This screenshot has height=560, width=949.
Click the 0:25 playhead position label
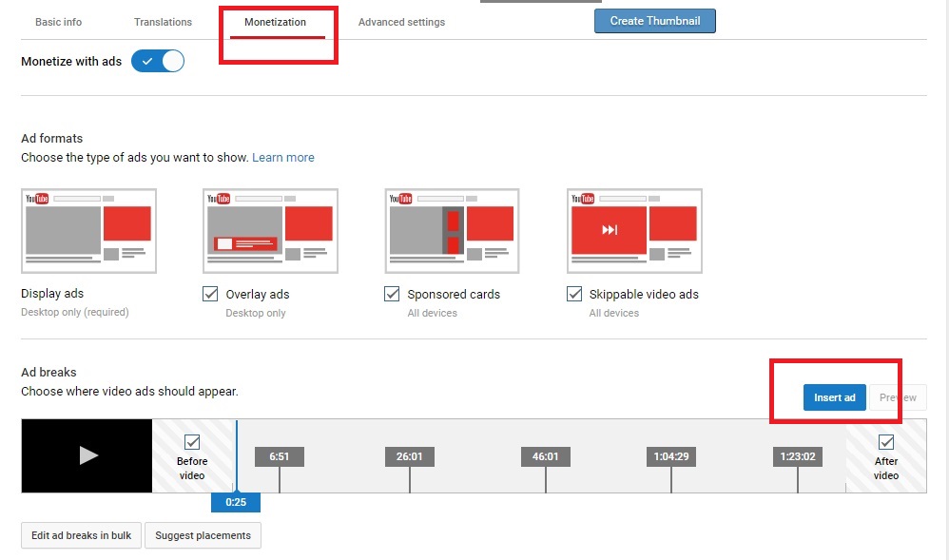pos(236,502)
